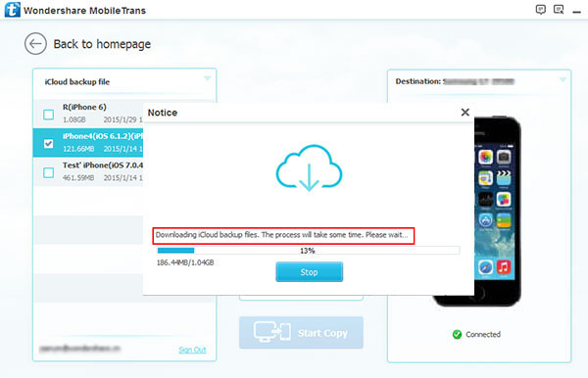Open the message search icon in title bar
This screenshot has height=378, width=588.
coord(559,10)
